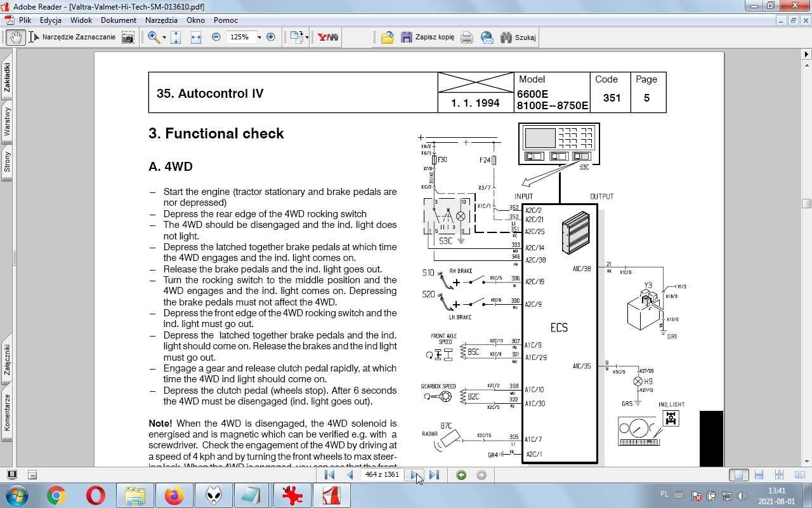Go to last page
812x508 pixels.
434,475
